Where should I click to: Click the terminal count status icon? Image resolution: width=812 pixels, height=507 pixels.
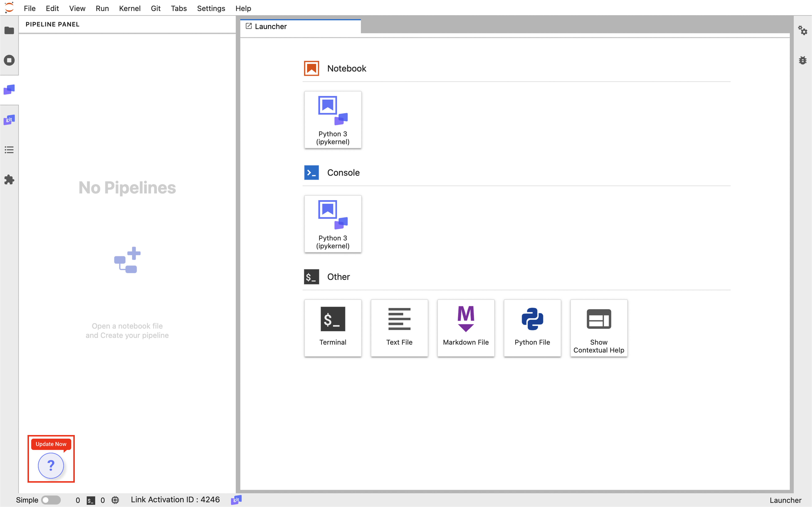91,500
